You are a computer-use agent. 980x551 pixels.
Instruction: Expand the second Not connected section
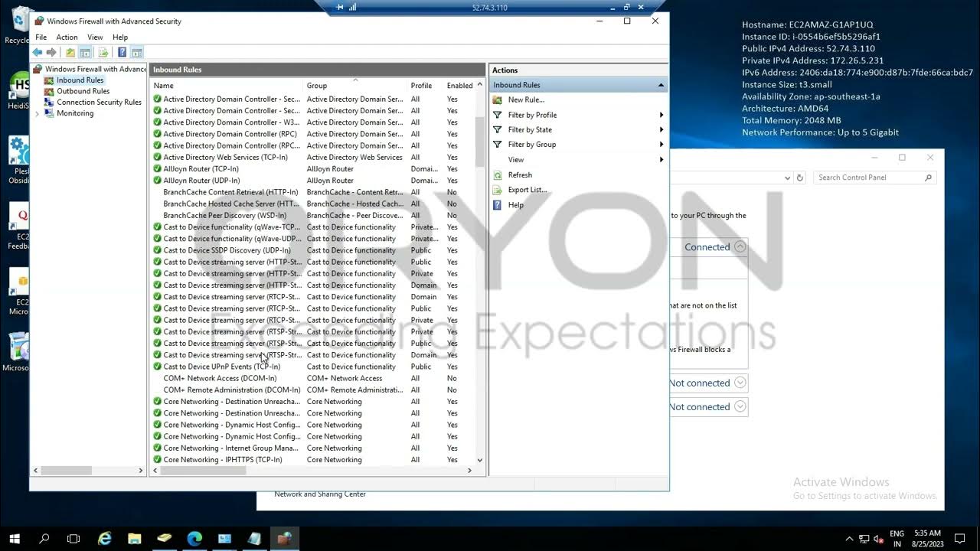point(740,406)
